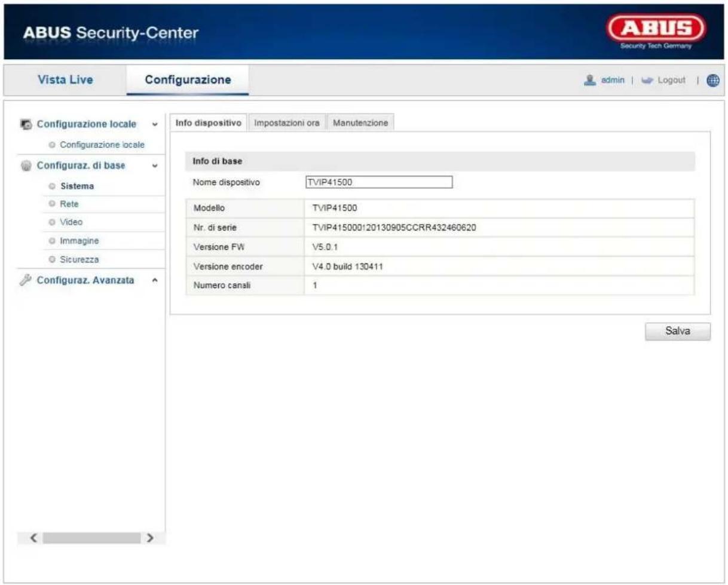Click the sidebar scrollbar right arrow
This screenshot has height=585, width=728.
click(x=151, y=538)
